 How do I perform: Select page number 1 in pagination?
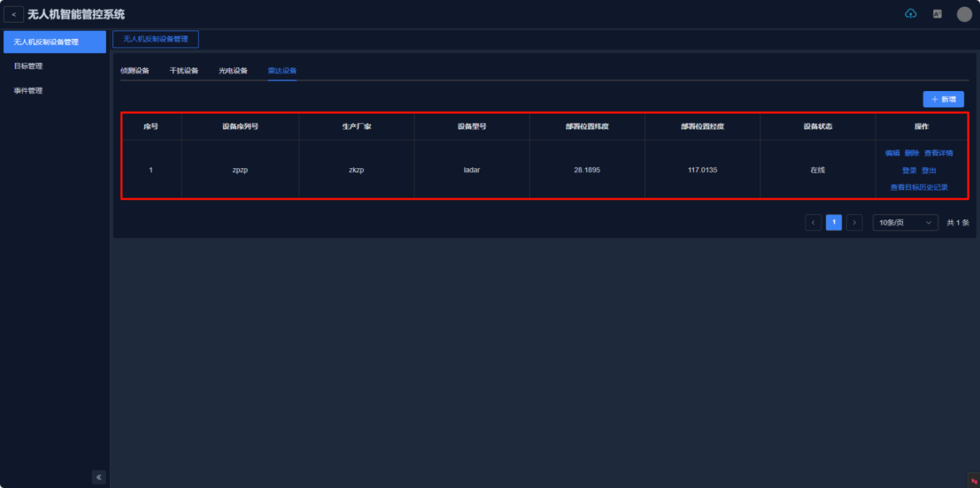click(834, 223)
